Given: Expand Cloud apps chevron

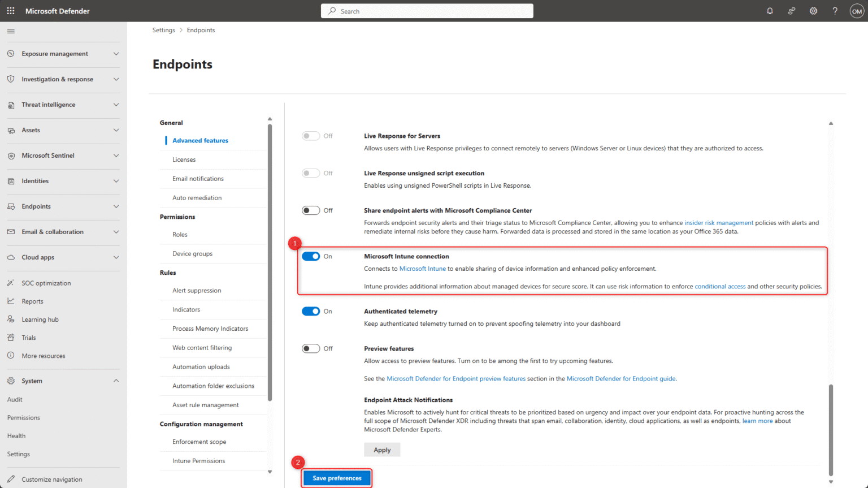Looking at the screenshot, I should coord(116,257).
